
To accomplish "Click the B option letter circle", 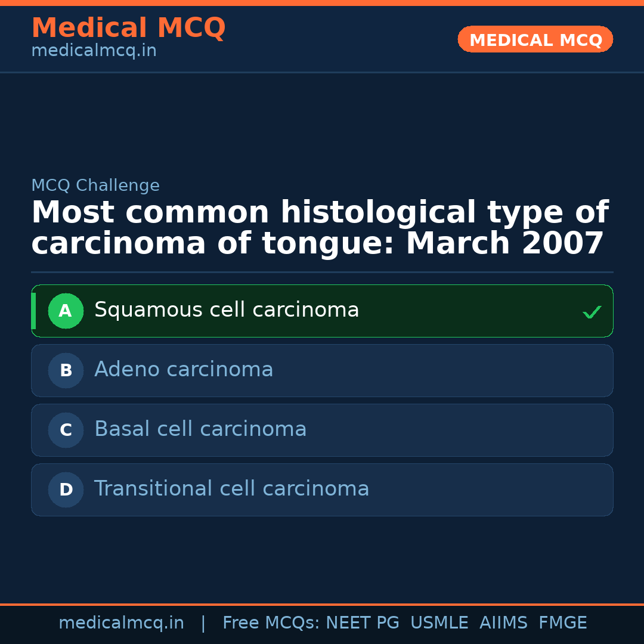I will point(66,370).
